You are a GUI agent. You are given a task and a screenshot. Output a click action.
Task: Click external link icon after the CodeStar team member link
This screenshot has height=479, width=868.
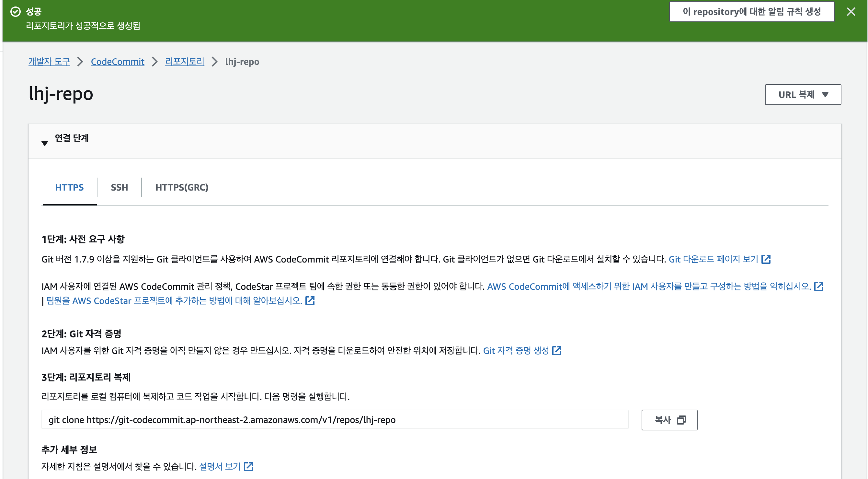(x=310, y=300)
